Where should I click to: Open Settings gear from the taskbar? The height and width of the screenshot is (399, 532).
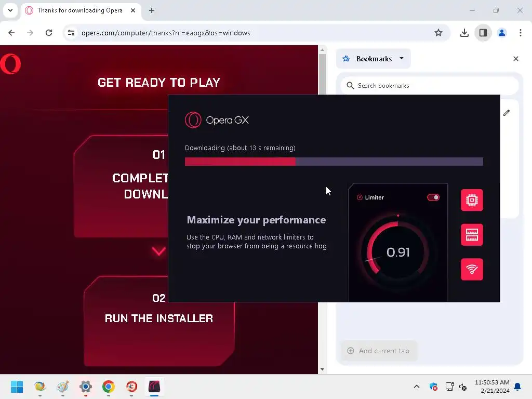point(86,387)
